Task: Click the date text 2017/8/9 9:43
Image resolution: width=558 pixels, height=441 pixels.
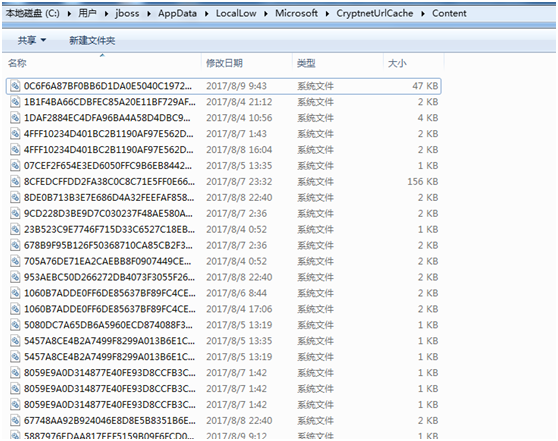Action: click(x=236, y=86)
